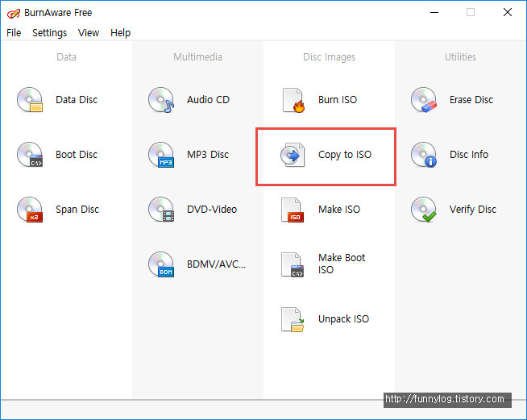Click the MP3 Disc icon
The width and height of the screenshot is (527, 420).
pyautogui.click(x=161, y=154)
